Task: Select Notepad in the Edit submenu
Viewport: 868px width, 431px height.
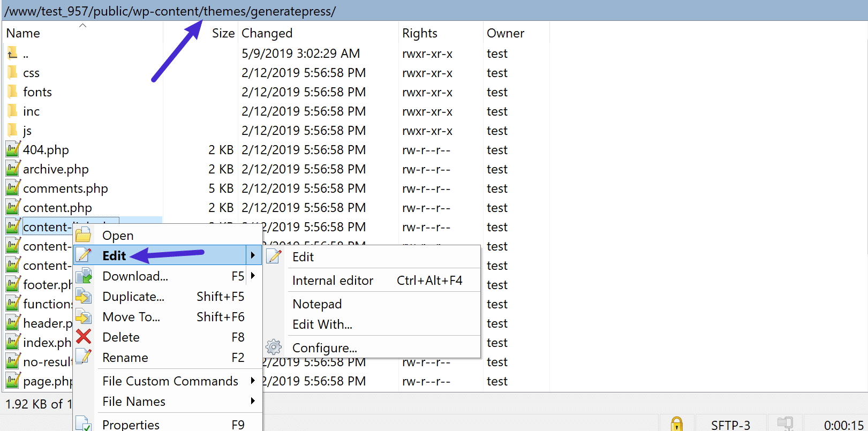Action: click(x=317, y=304)
